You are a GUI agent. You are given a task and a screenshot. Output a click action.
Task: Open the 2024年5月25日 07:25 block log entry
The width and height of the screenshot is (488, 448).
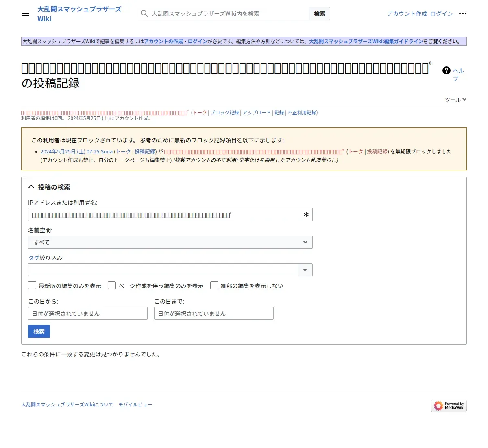click(70, 151)
